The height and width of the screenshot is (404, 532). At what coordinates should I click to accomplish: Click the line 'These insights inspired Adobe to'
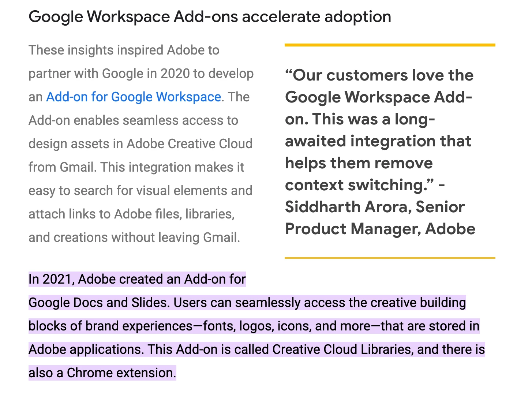coord(124,50)
